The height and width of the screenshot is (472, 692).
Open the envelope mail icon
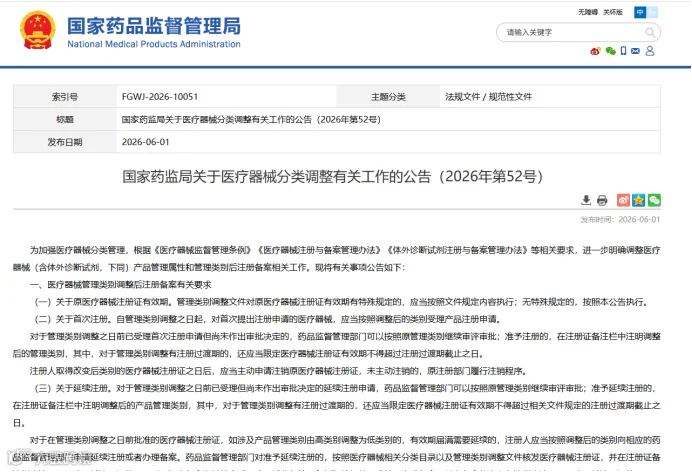[636, 51]
